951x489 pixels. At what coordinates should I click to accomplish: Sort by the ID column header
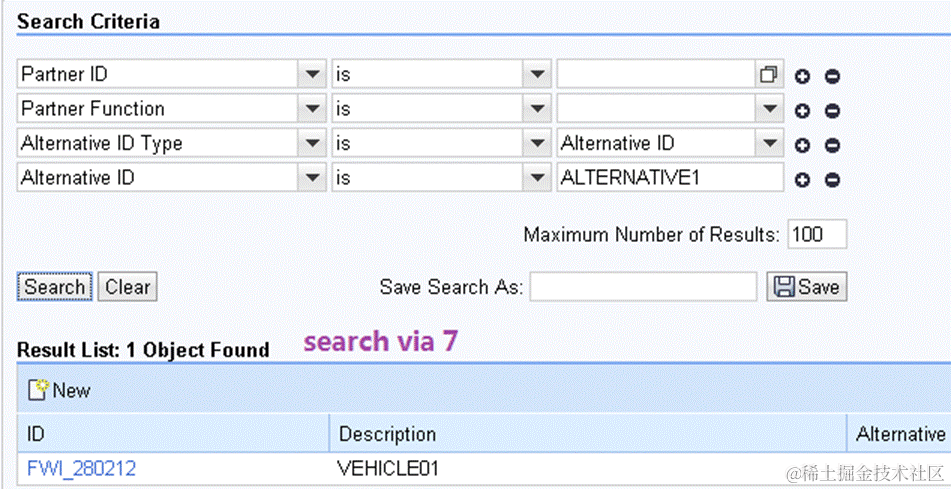coord(173,434)
